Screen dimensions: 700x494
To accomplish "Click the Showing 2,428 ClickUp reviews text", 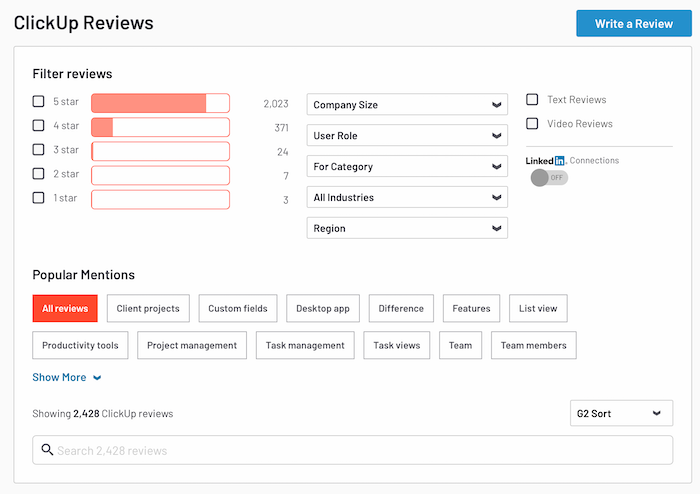I will [103, 414].
